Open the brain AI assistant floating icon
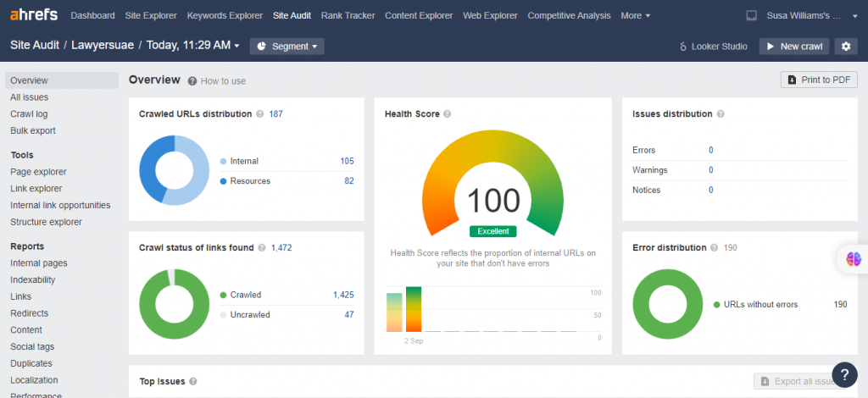Image resolution: width=868 pixels, height=398 pixels. tap(854, 259)
